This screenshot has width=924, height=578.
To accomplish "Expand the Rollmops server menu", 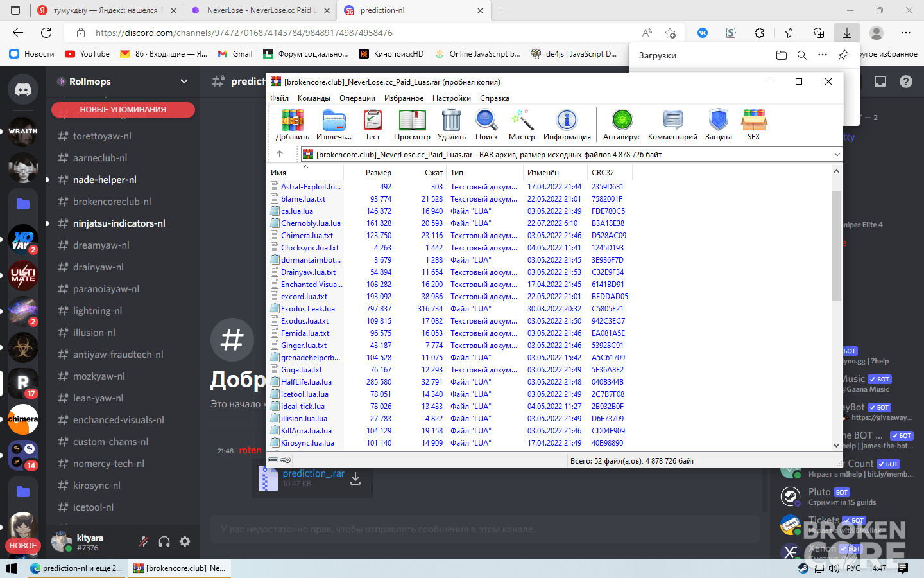I will point(184,82).
